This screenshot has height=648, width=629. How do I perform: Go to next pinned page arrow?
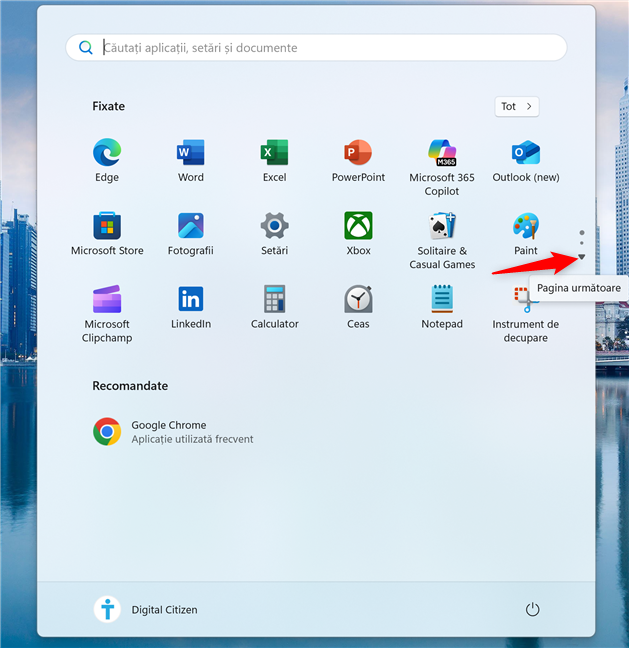(581, 257)
